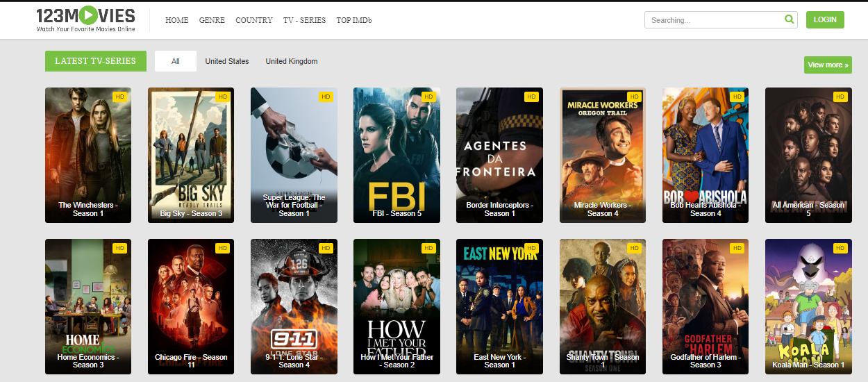This screenshot has height=382, width=868.
Task: Click HD badge on Koala Man poster
Action: coord(840,249)
